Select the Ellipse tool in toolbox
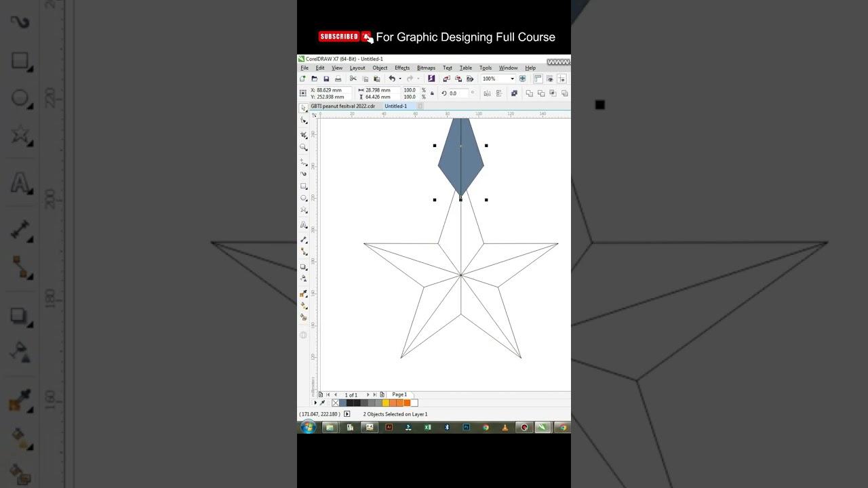This screenshot has height=488, width=868. tap(303, 198)
